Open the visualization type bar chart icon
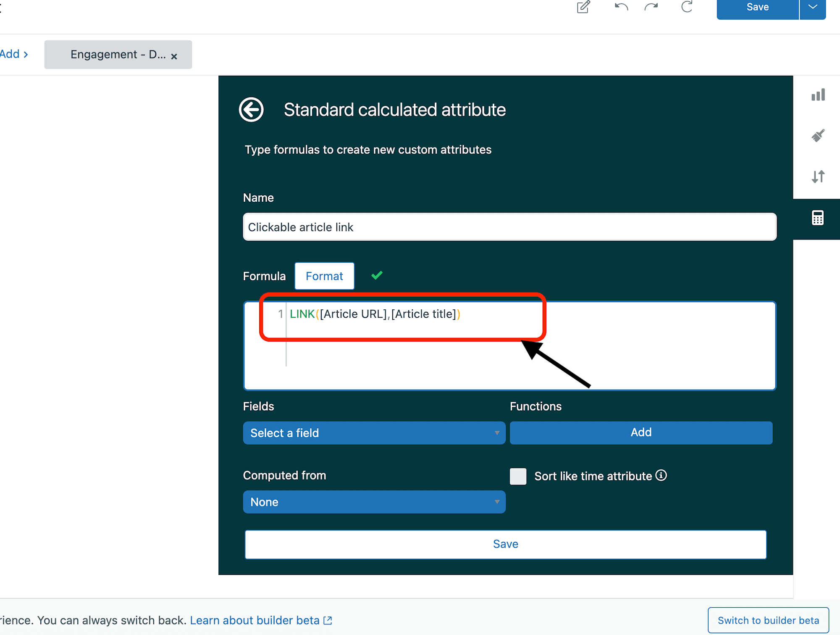 [818, 95]
